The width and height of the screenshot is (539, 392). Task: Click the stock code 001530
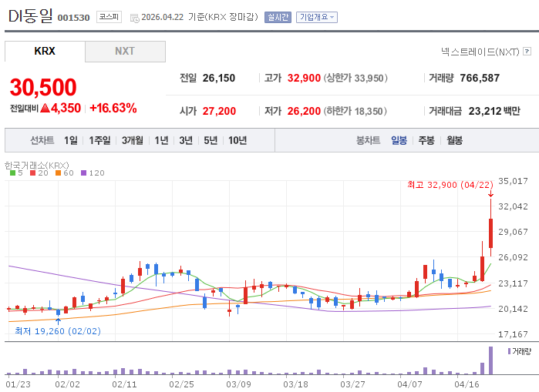[73, 18]
